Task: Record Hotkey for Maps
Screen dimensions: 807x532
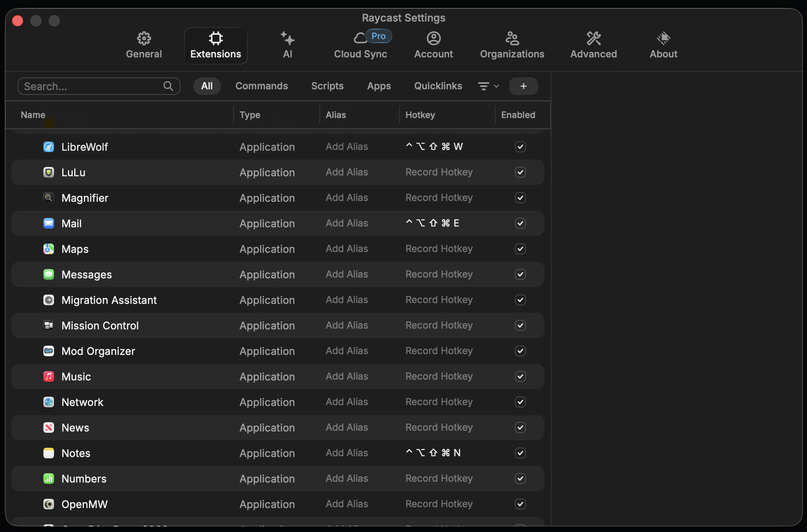Action: point(439,249)
